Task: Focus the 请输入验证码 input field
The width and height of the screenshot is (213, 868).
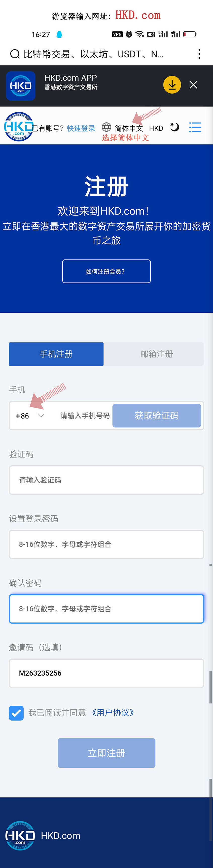Action: point(106,480)
